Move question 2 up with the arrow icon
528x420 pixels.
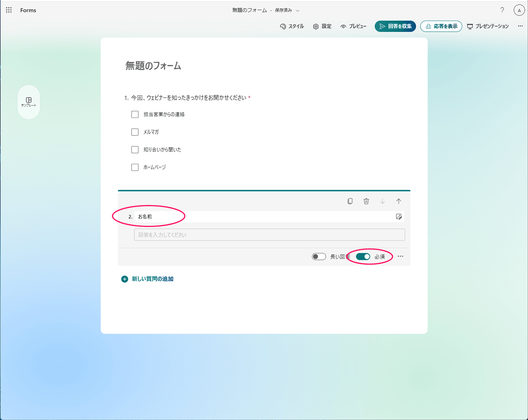(398, 201)
